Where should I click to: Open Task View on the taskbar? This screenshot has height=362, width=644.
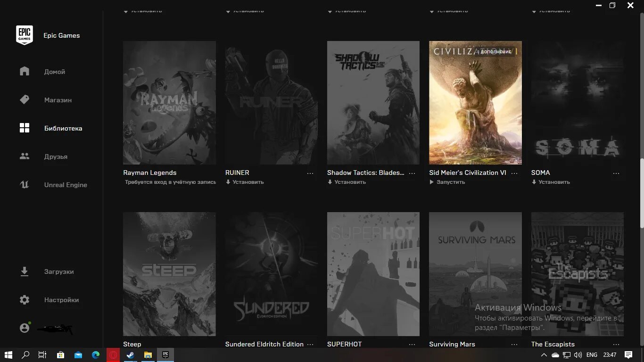pos(42,354)
